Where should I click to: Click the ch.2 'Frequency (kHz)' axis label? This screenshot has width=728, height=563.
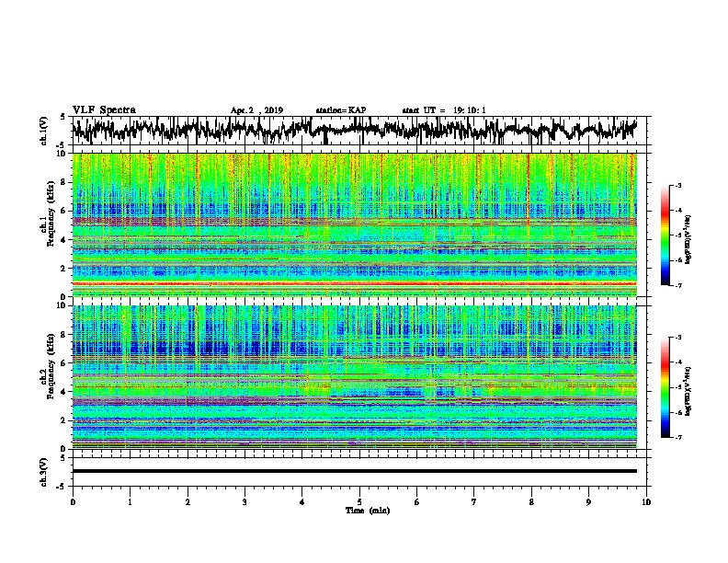tap(50, 366)
